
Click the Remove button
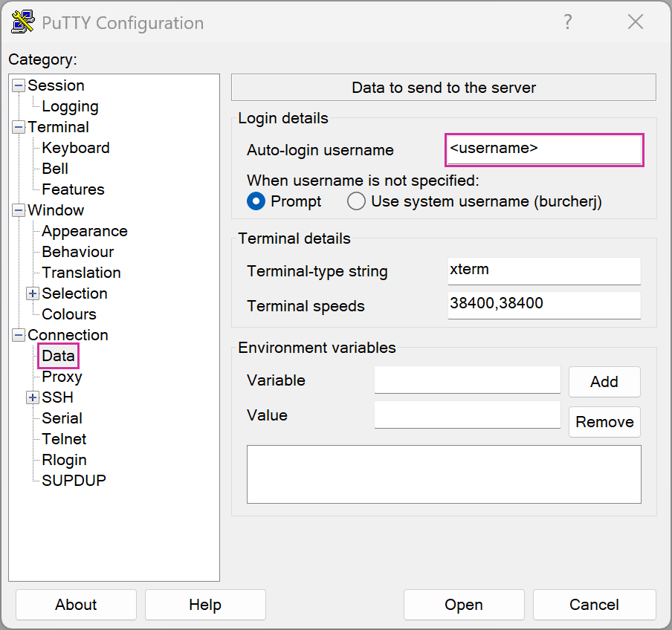click(604, 422)
